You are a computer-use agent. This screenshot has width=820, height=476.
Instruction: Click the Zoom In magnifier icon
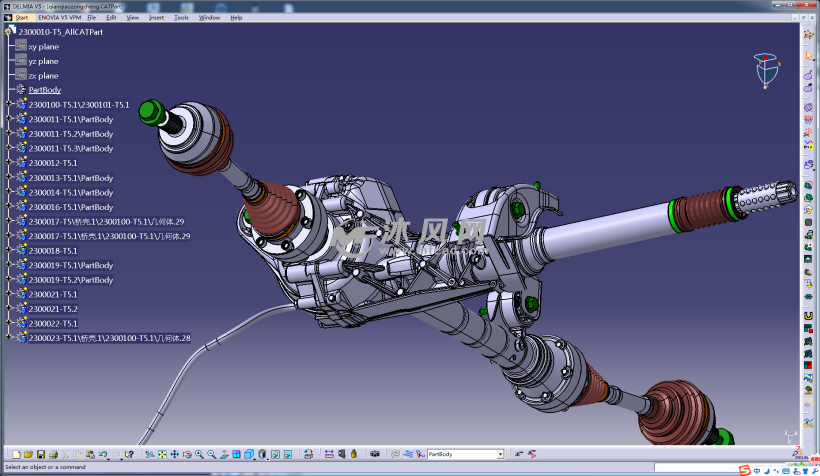click(x=199, y=454)
